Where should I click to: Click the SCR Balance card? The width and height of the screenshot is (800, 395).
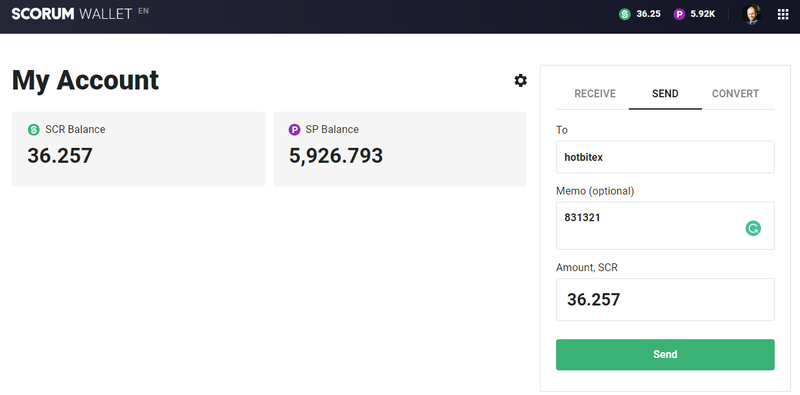coord(138,149)
